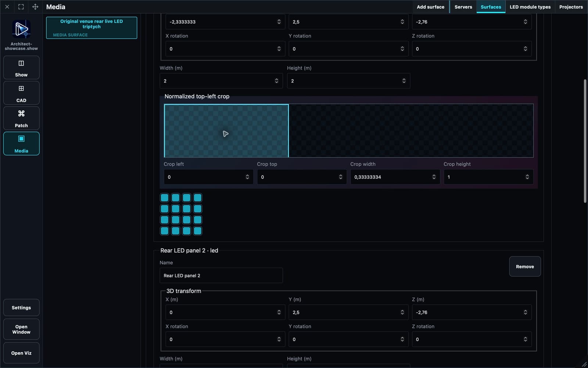The height and width of the screenshot is (368, 588).
Task: Click Rear LED panel 2 X (m) field
Action: point(225,312)
